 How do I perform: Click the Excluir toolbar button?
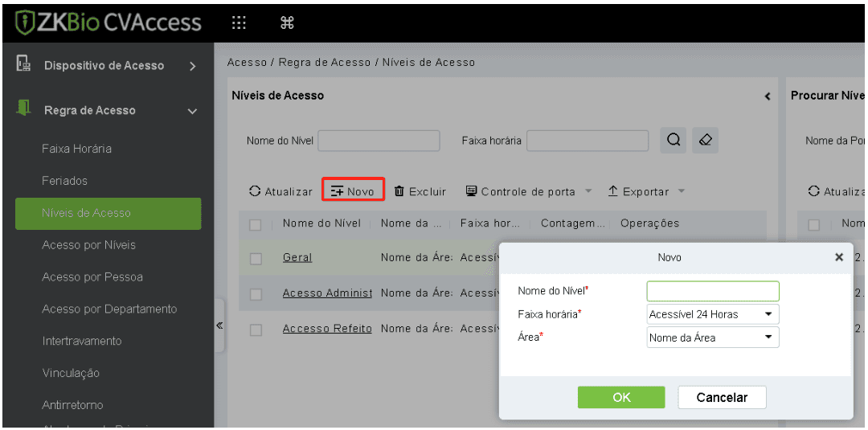[420, 191]
